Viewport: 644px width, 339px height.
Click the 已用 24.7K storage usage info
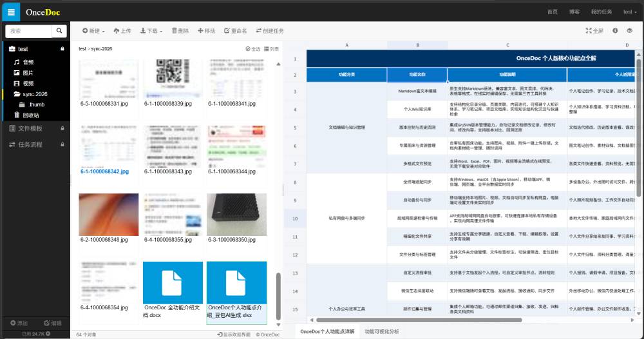pyautogui.click(x=35, y=334)
